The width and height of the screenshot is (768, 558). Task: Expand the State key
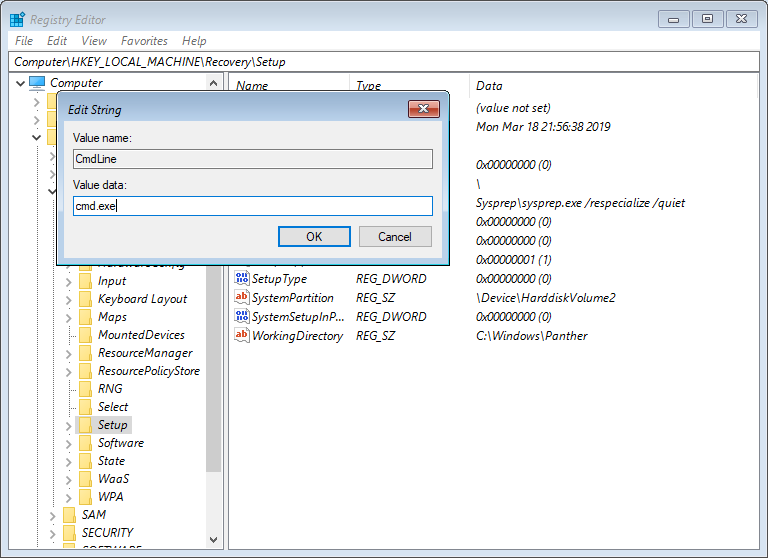[69, 461]
